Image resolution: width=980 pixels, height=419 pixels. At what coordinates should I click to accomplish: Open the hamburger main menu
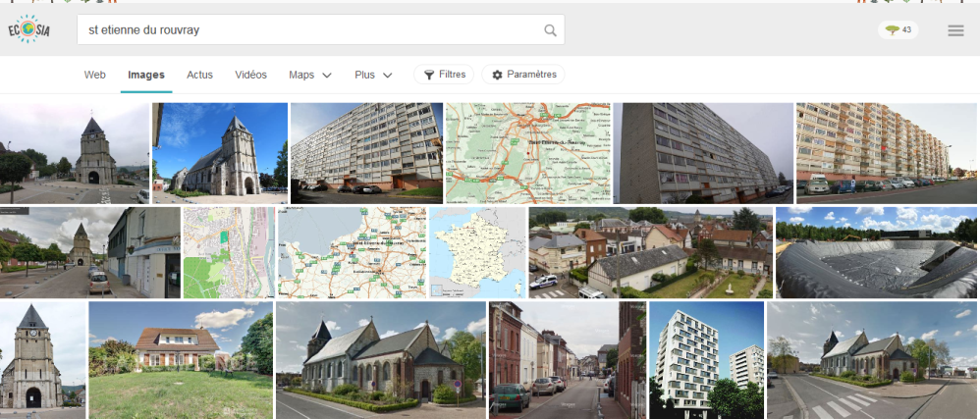pos(955,30)
